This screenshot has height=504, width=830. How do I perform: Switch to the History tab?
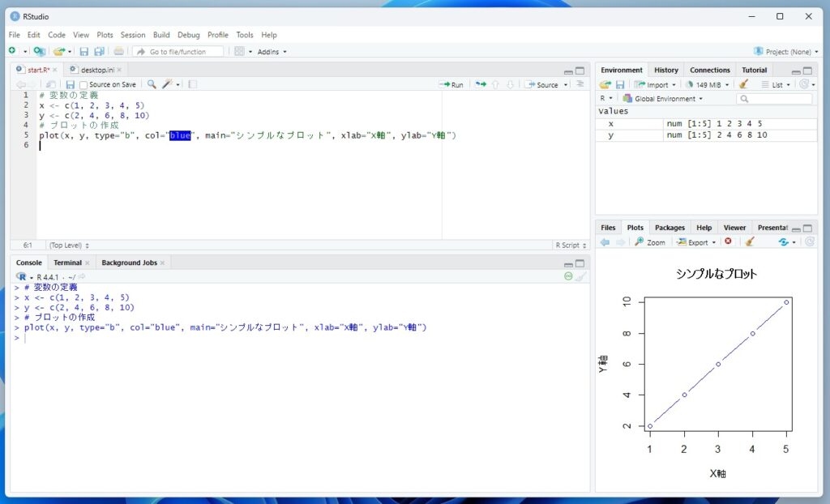pyautogui.click(x=666, y=70)
